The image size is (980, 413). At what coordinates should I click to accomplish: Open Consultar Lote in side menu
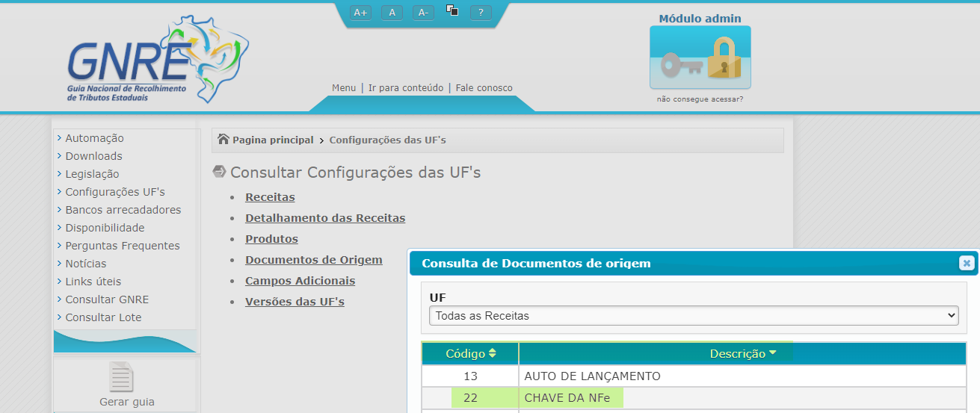[103, 317]
